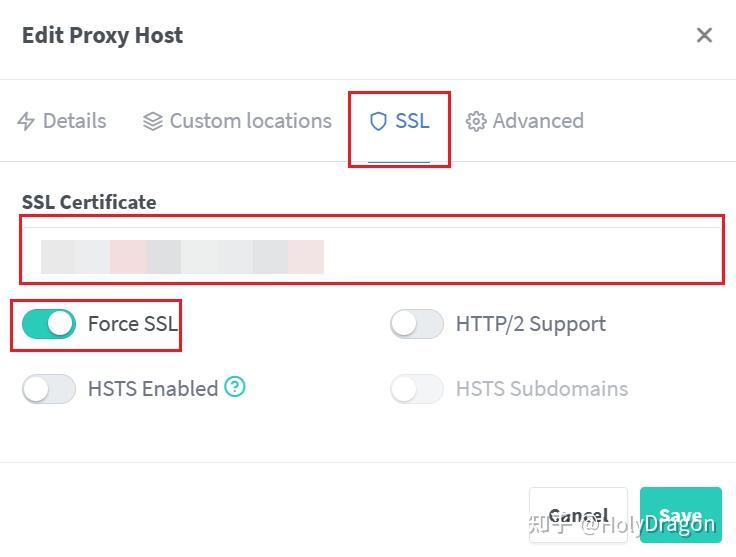Disable the Force SSL toggle

(x=49, y=324)
